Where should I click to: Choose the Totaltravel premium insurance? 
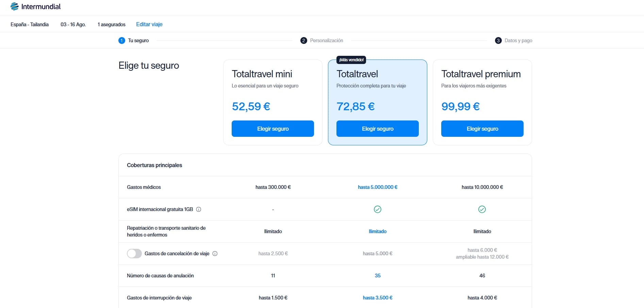point(482,129)
